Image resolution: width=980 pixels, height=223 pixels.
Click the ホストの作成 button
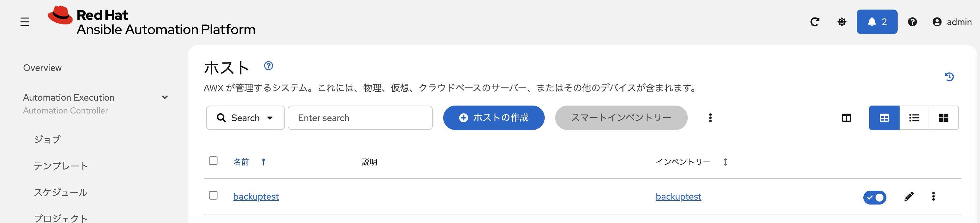[x=493, y=118]
